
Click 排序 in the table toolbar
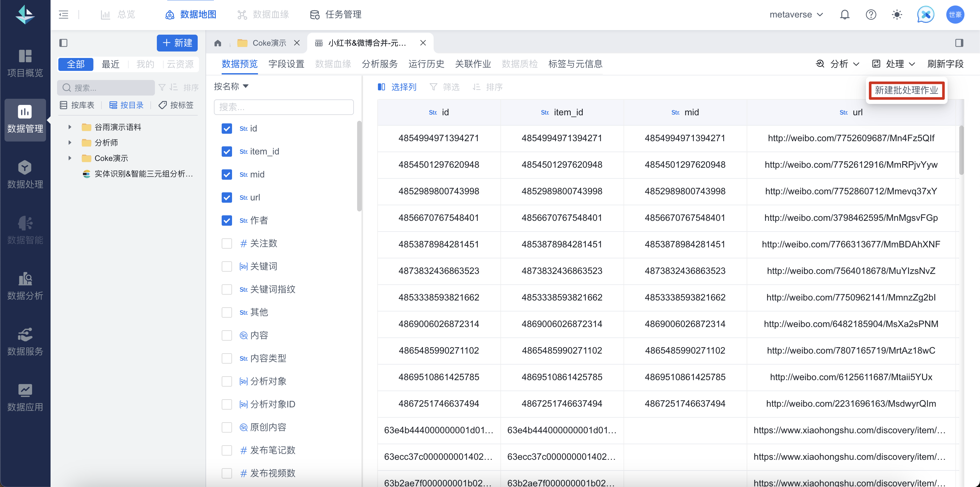487,87
